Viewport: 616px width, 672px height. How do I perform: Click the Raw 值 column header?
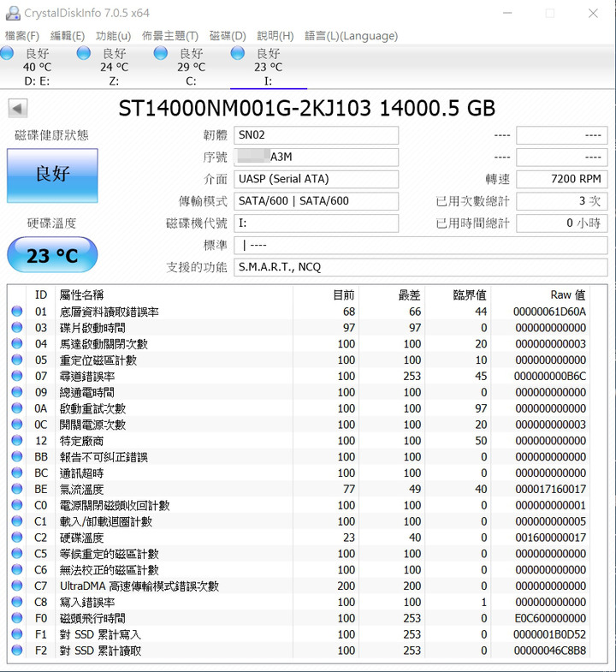tap(539, 294)
